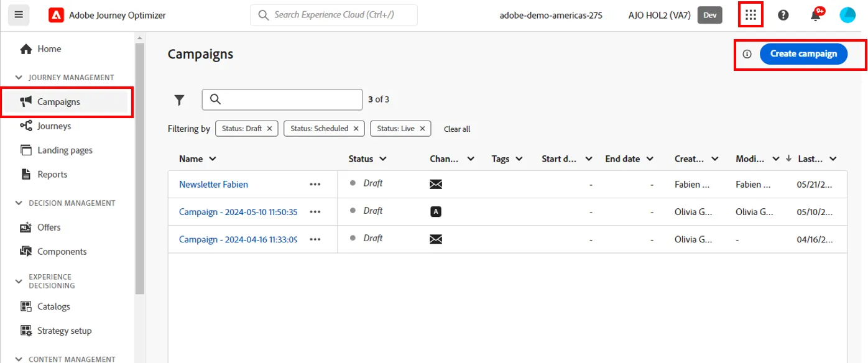Image resolution: width=868 pixels, height=363 pixels.
Task: Click the user profile avatar
Action: [x=847, y=15]
